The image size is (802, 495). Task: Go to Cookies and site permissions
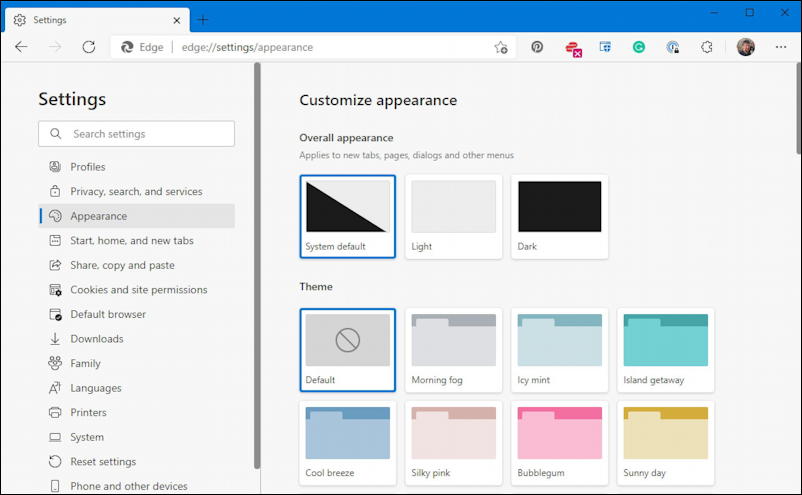[138, 290]
